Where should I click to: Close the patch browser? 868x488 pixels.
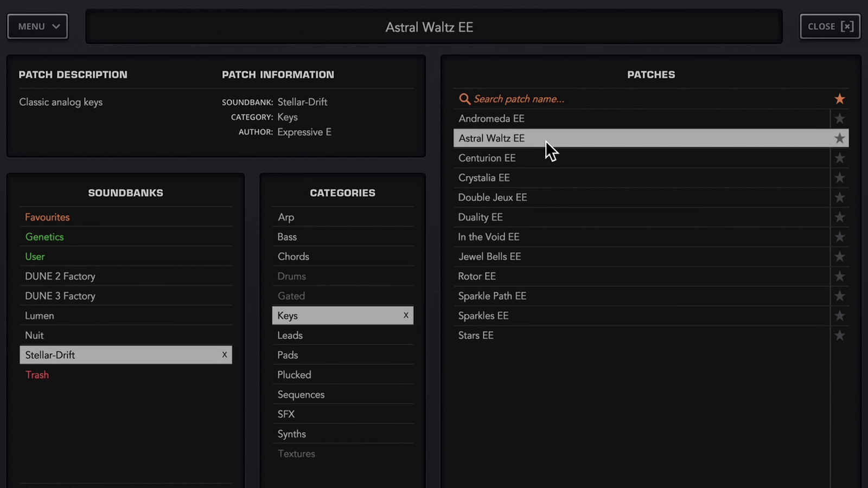[x=829, y=27]
